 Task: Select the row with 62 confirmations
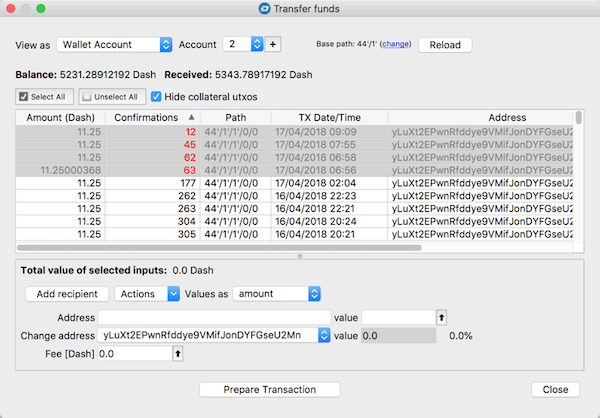coord(294,157)
